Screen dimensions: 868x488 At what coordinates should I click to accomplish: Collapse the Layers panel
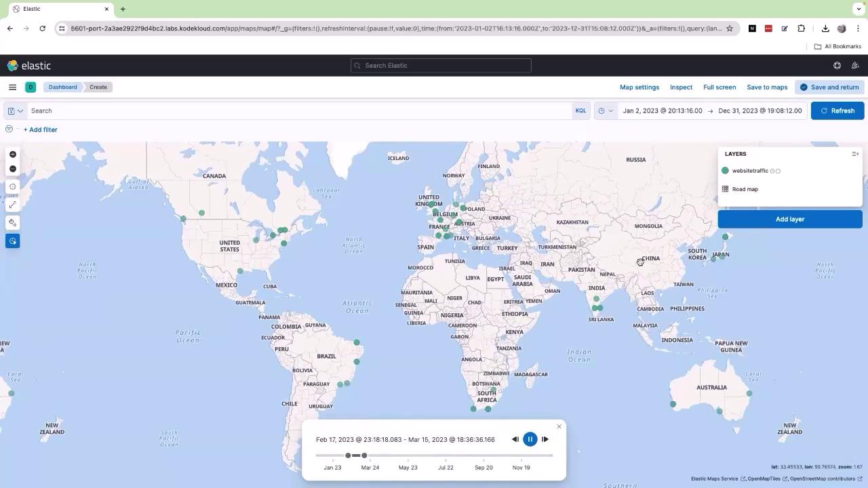coord(855,154)
